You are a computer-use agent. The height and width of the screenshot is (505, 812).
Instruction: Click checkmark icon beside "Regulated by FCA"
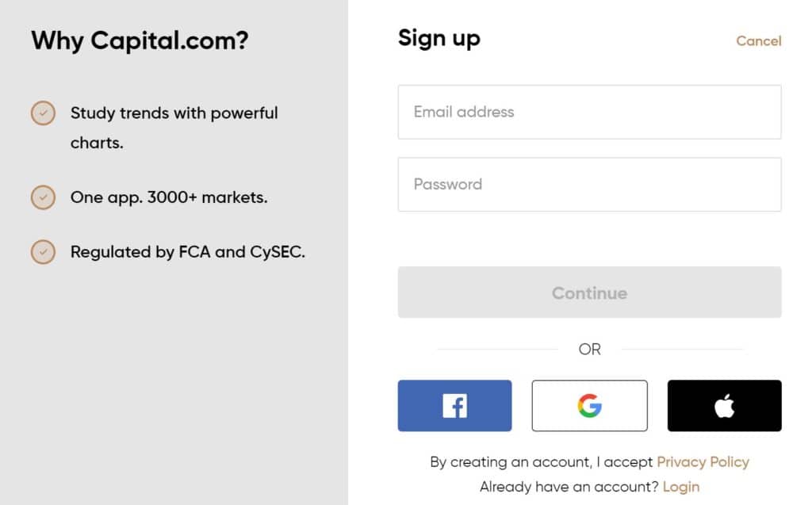click(x=43, y=252)
